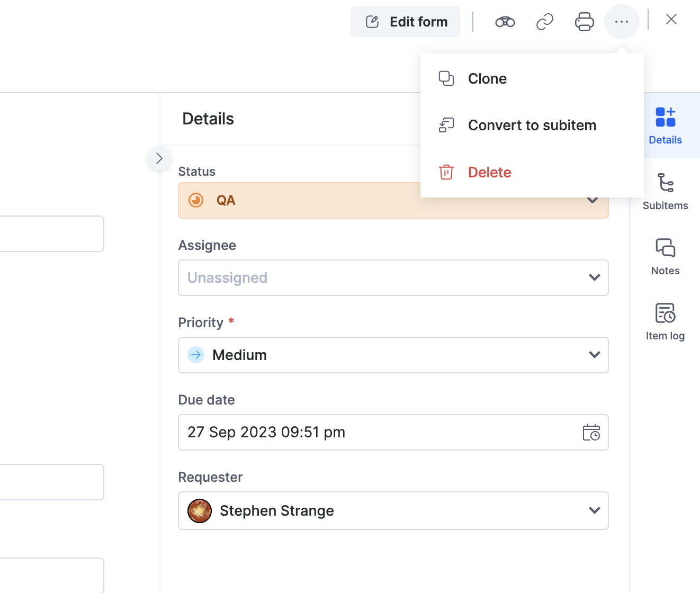Click the Priority label
The height and width of the screenshot is (593, 700).
pyautogui.click(x=201, y=322)
